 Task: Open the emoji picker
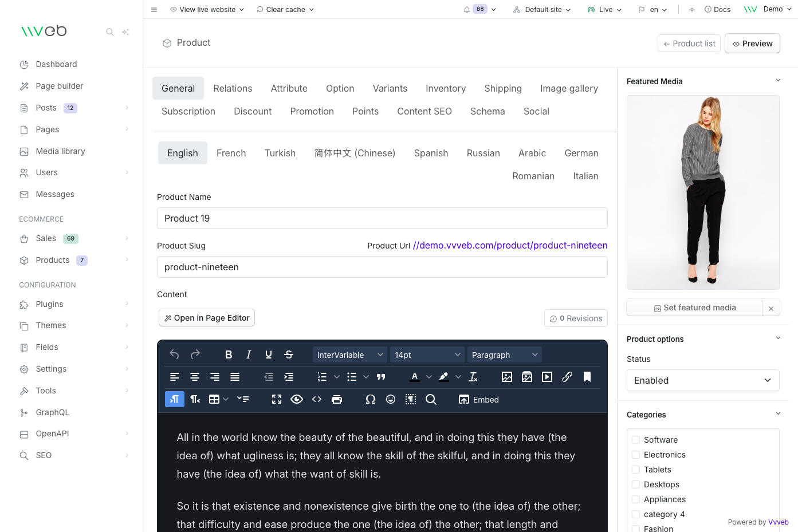click(391, 400)
